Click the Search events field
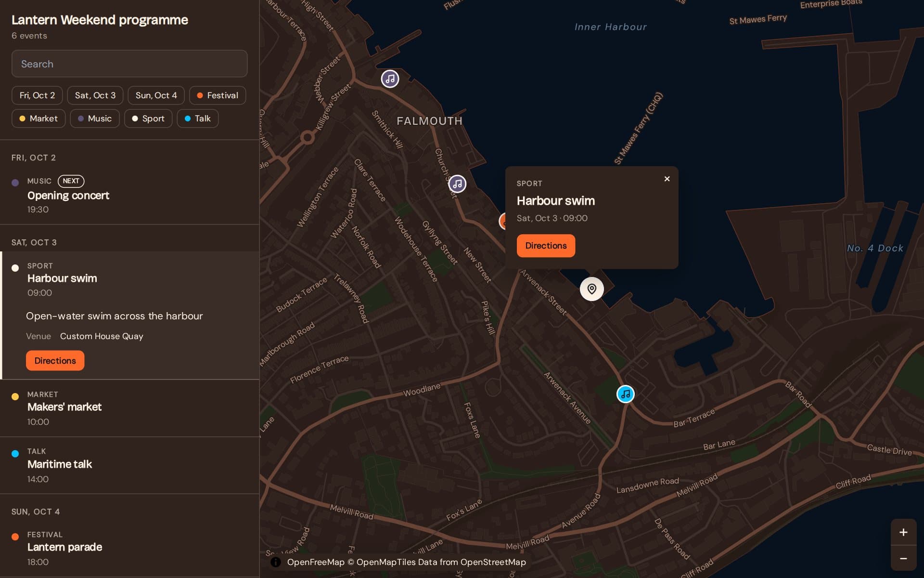The image size is (924, 578). (x=129, y=64)
